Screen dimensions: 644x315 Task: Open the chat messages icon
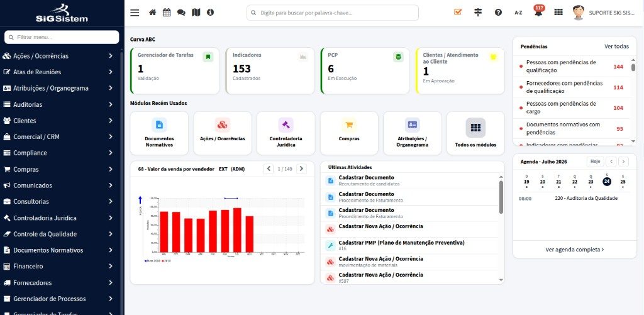point(181,13)
